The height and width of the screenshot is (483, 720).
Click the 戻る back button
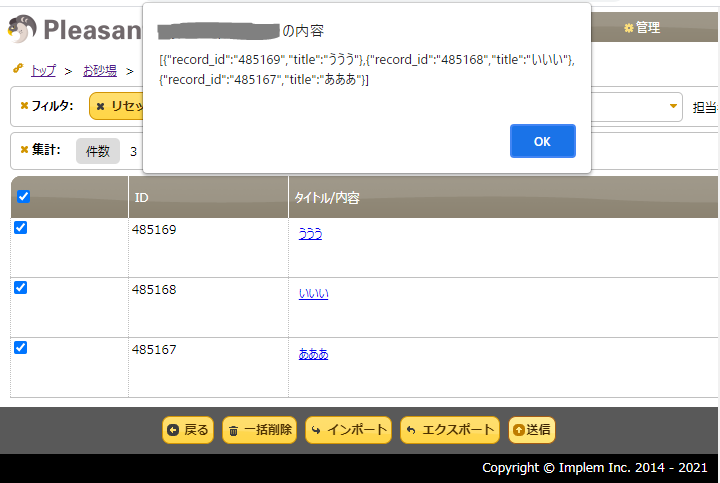point(188,430)
